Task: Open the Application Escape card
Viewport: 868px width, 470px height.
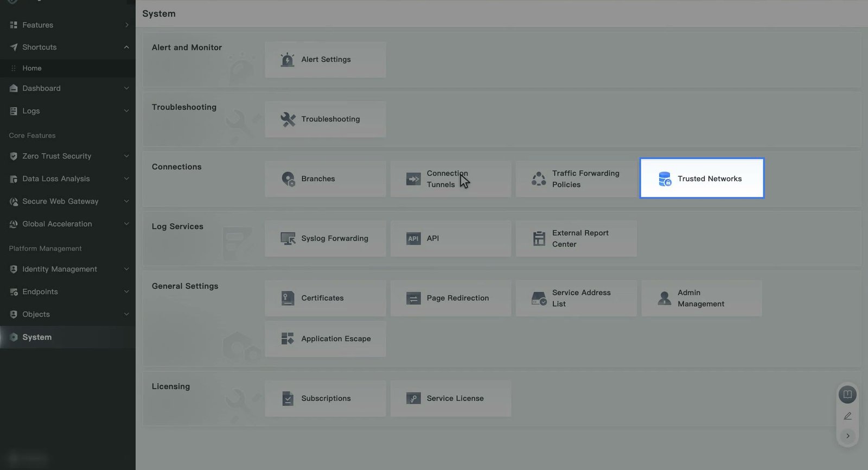Action: click(x=325, y=339)
